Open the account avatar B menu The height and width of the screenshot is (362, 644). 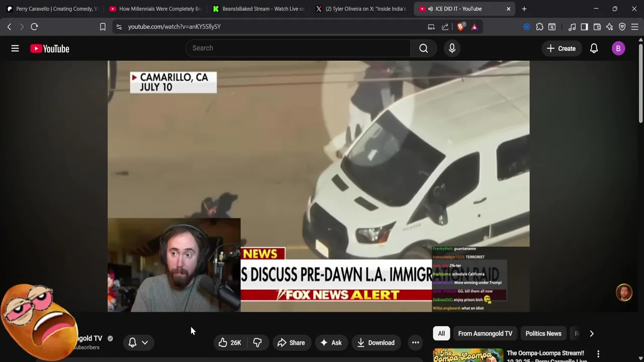pyautogui.click(x=618, y=48)
